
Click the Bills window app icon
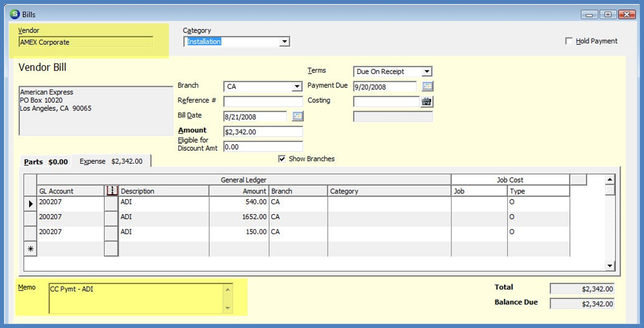pos(15,14)
